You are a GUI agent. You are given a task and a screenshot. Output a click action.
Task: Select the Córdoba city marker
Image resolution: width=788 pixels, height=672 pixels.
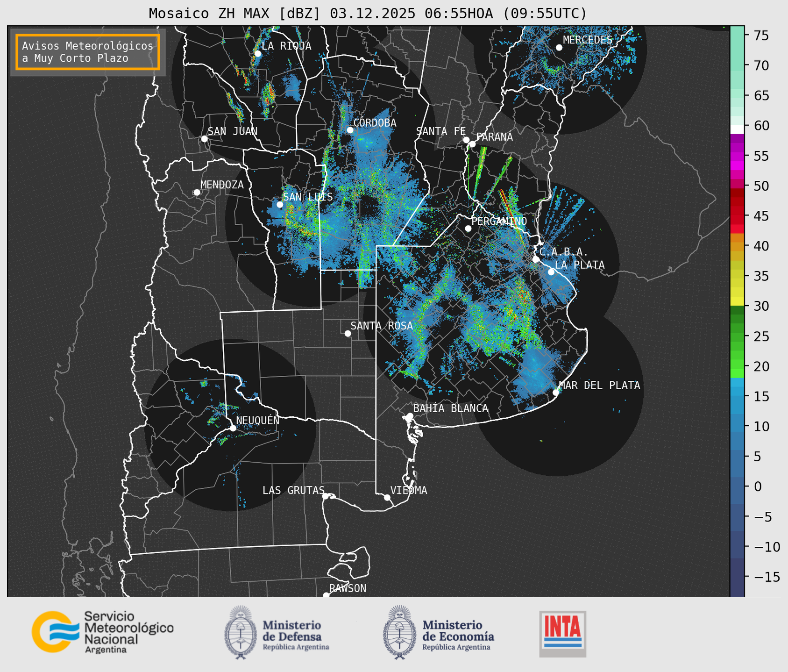coord(350,130)
